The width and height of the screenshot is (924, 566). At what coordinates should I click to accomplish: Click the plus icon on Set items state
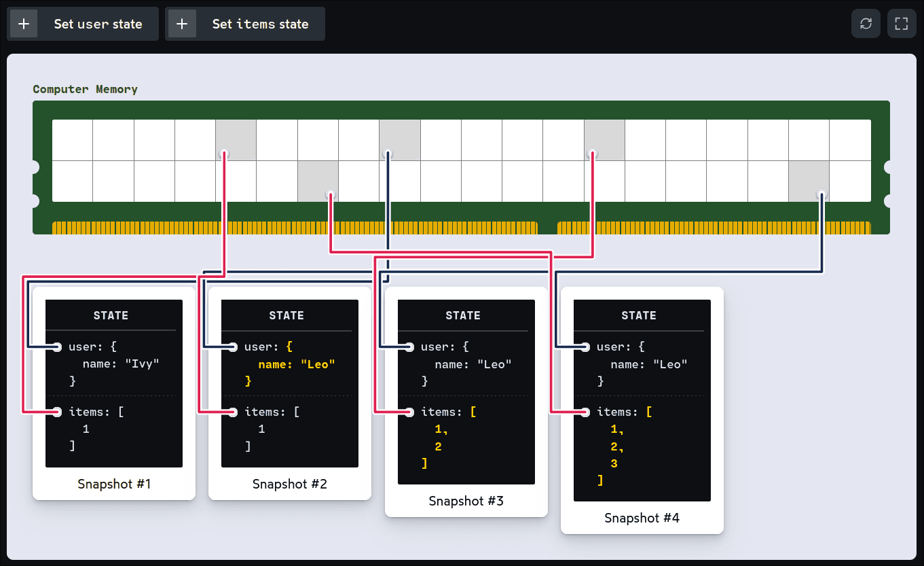[x=182, y=24]
